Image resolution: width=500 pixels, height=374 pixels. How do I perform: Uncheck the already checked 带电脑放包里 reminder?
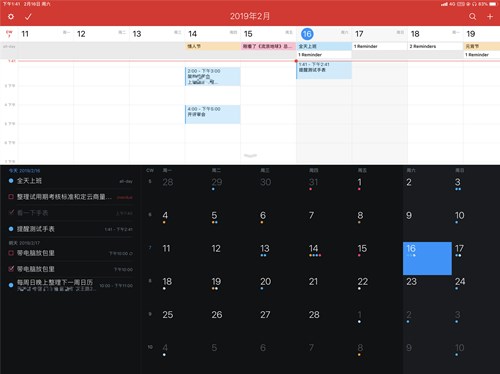(x=11, y=269)
